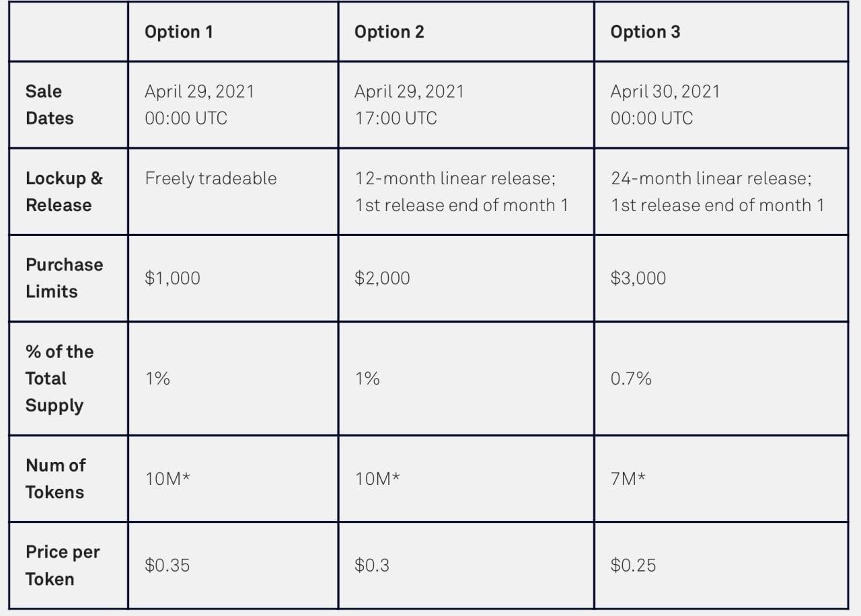Click the Lockup & Release row label

tap(64, 192)
